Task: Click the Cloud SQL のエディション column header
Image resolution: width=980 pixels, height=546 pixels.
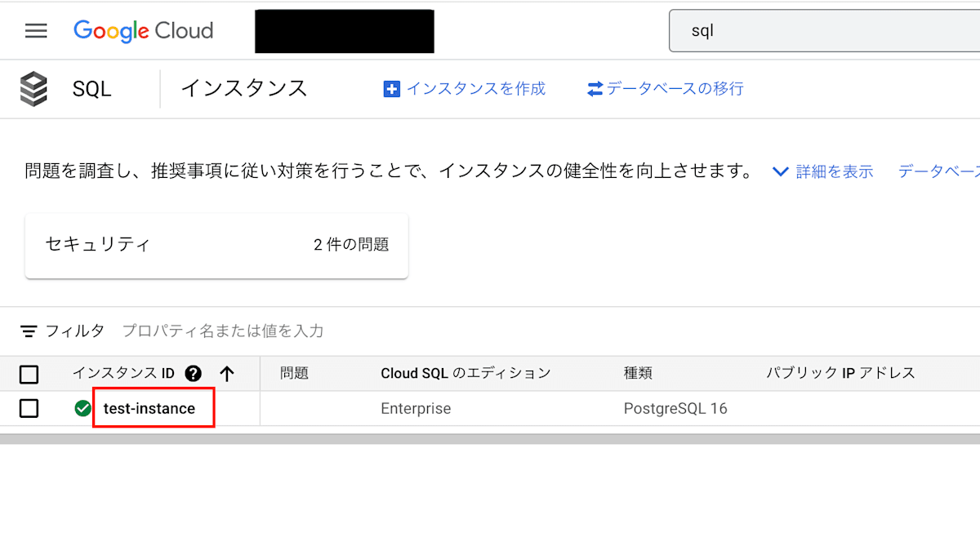Action: (465, 374)
